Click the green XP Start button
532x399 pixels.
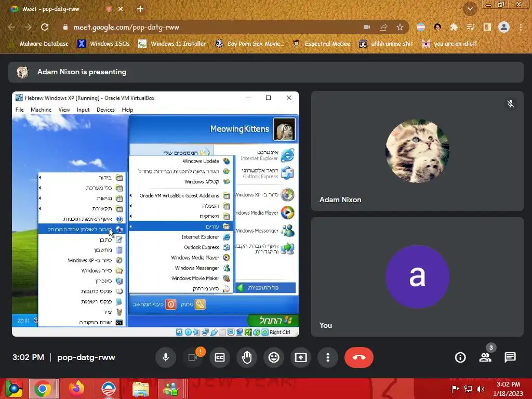tap(273, 320)
